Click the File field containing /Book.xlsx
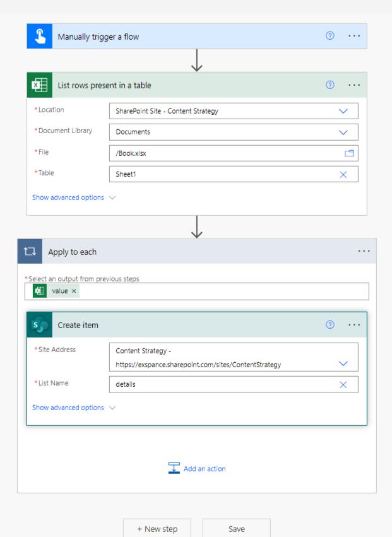 (x=234, y=153)
